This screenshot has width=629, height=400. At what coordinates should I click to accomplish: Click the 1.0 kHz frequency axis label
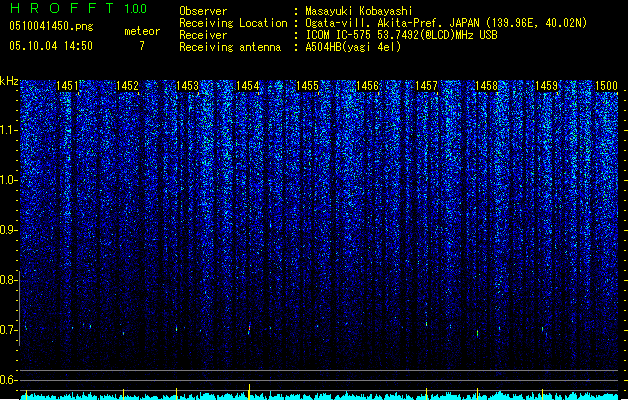(7, 180)
